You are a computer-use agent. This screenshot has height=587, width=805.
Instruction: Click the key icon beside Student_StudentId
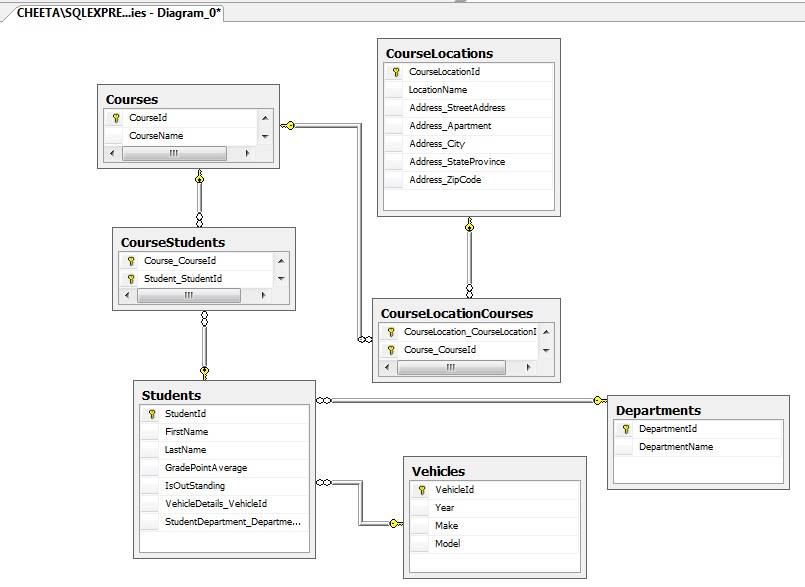(131, 279)
